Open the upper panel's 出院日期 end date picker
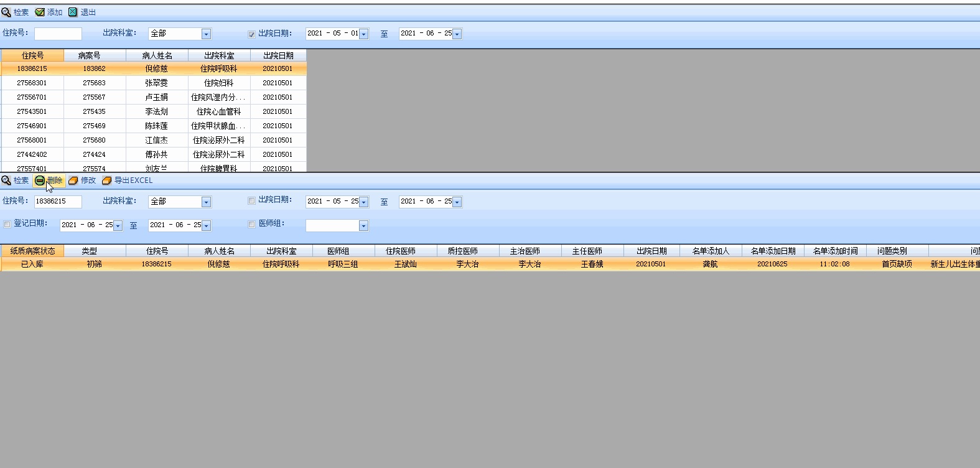 457,34
